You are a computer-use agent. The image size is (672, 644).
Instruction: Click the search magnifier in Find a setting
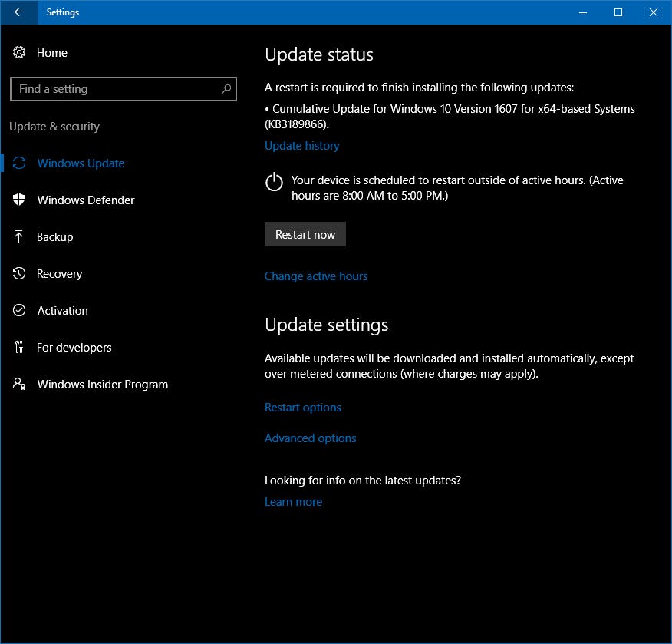[226, 89]
